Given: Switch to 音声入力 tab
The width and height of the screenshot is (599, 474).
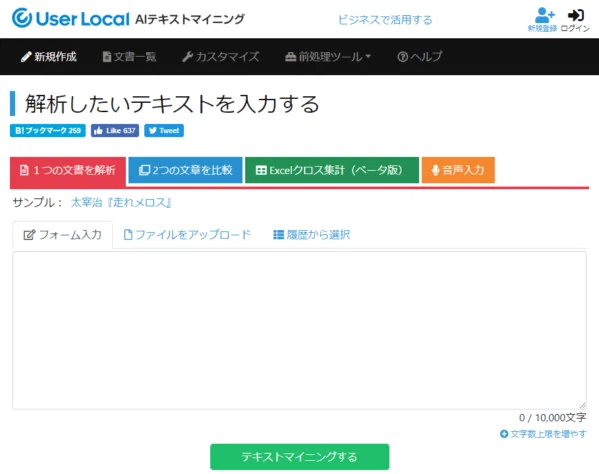Looking at the screenshot, I should [458, 170].
